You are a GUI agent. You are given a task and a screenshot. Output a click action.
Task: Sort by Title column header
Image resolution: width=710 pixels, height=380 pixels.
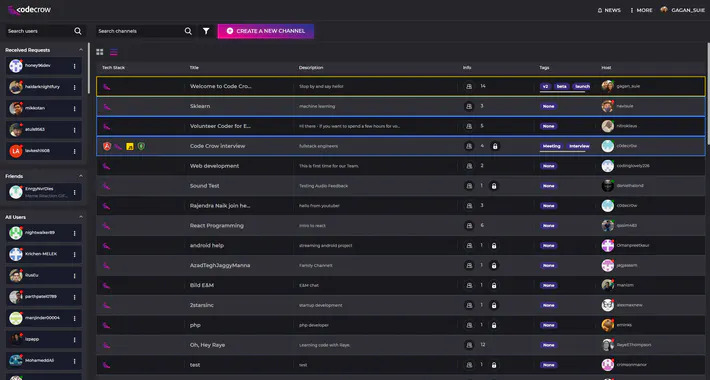coord(194,67)
